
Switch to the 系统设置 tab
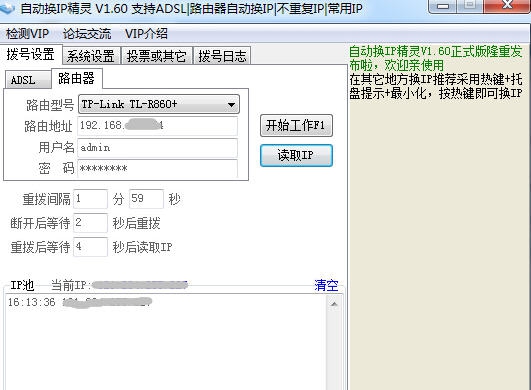[91, 56]
